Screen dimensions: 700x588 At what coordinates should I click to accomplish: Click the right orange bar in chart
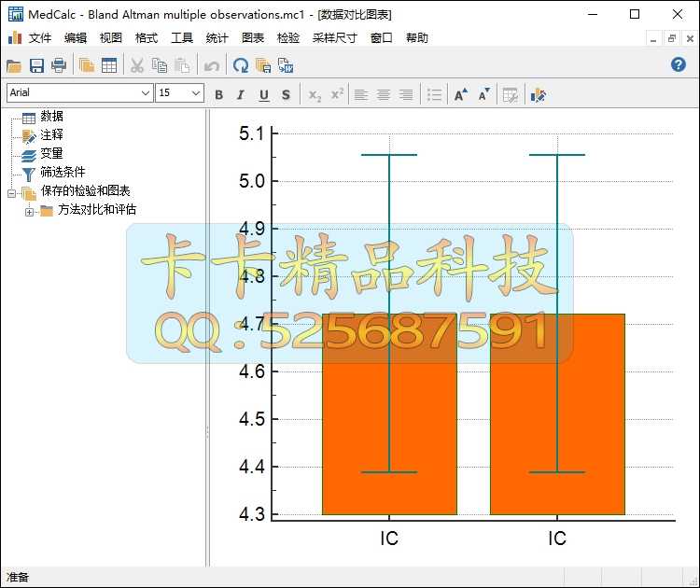point(557,414)
